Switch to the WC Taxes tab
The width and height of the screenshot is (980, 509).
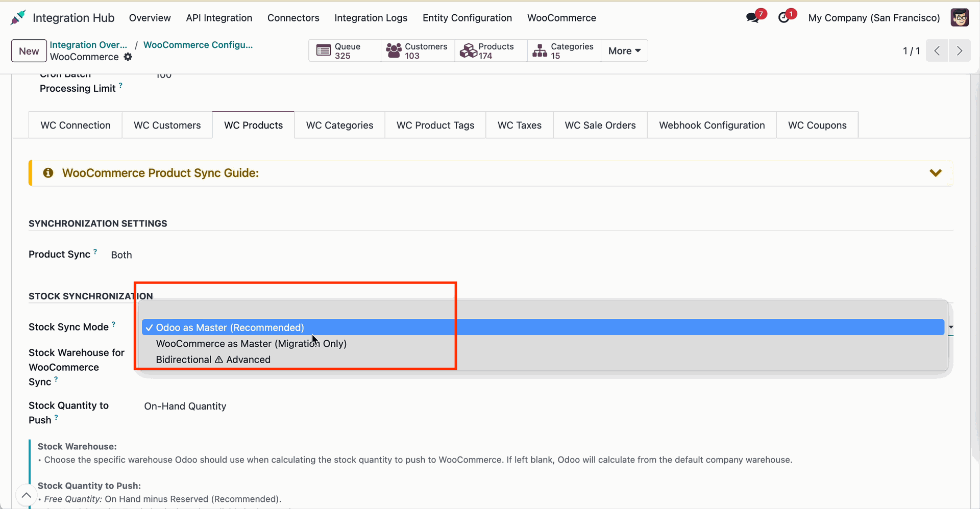click(520, 125)
